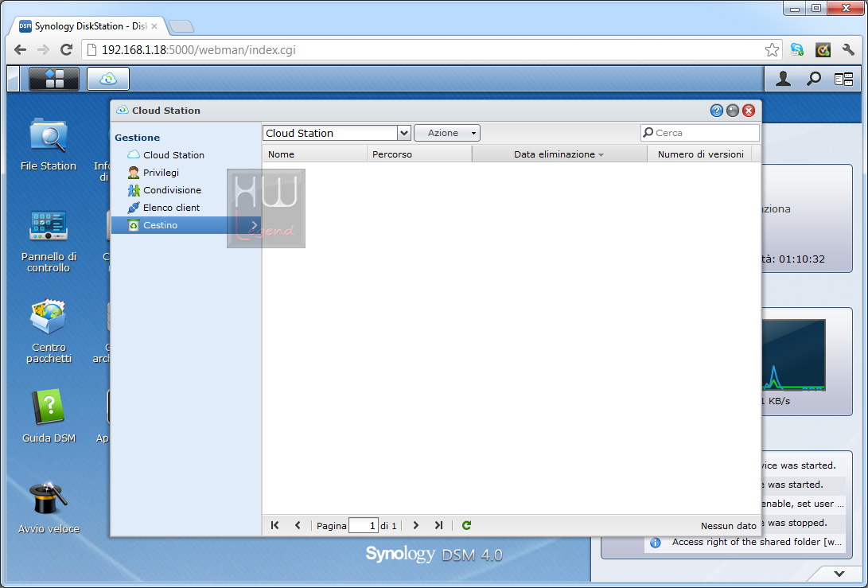Go to last page of list
Image resolution: width=868 pixels, height=588 pixels.
tap(438, 525)
